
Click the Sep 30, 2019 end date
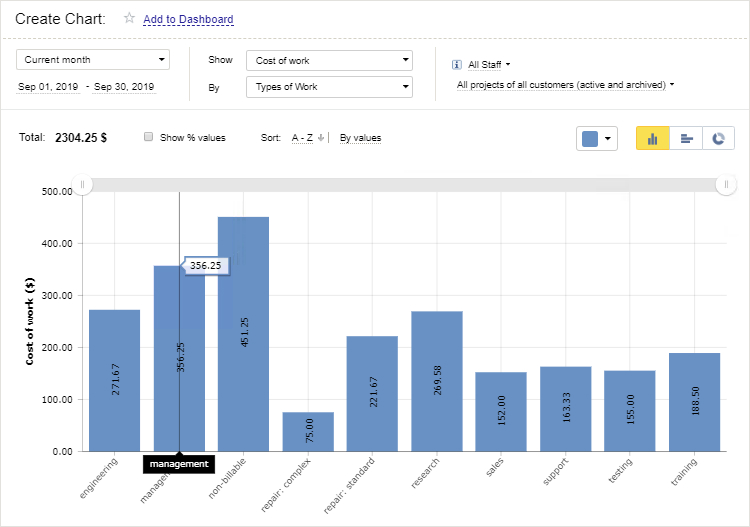coord(124,87)
